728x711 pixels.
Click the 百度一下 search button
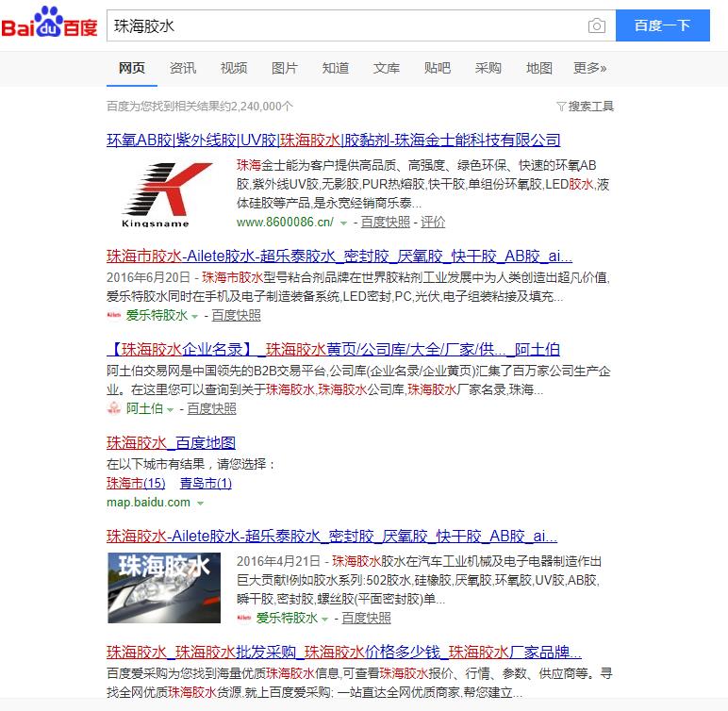663,25
